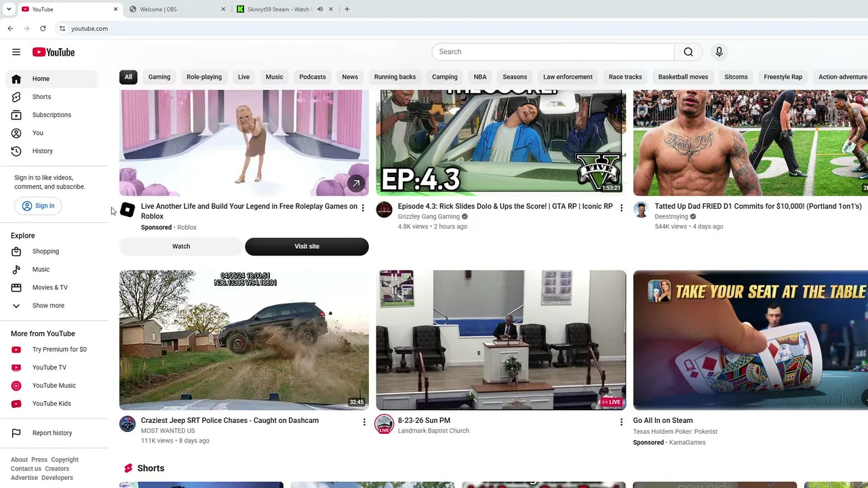Open options for 8-23-26 Sun PM stream
The image size is (868, 488).
(x=621, y=422)
